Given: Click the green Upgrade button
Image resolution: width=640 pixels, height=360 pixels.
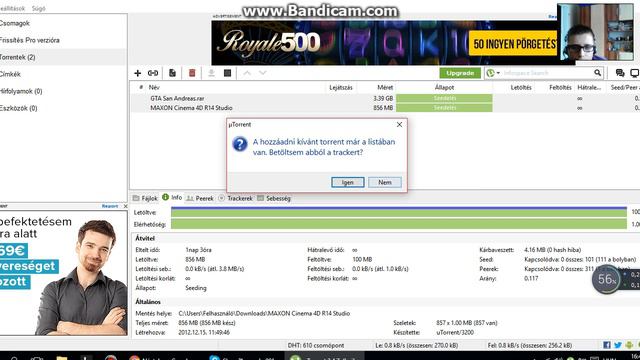Looking at the screenshot, I should 460,73.
